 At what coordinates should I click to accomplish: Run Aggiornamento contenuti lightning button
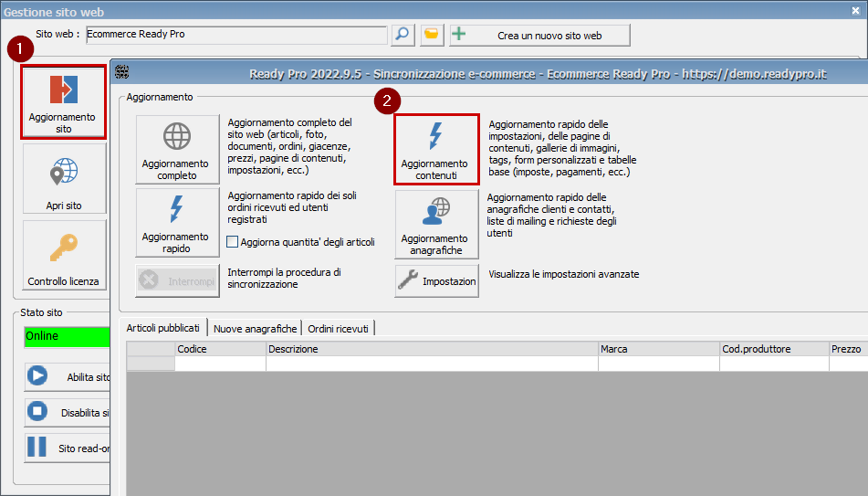coord(436,150)
